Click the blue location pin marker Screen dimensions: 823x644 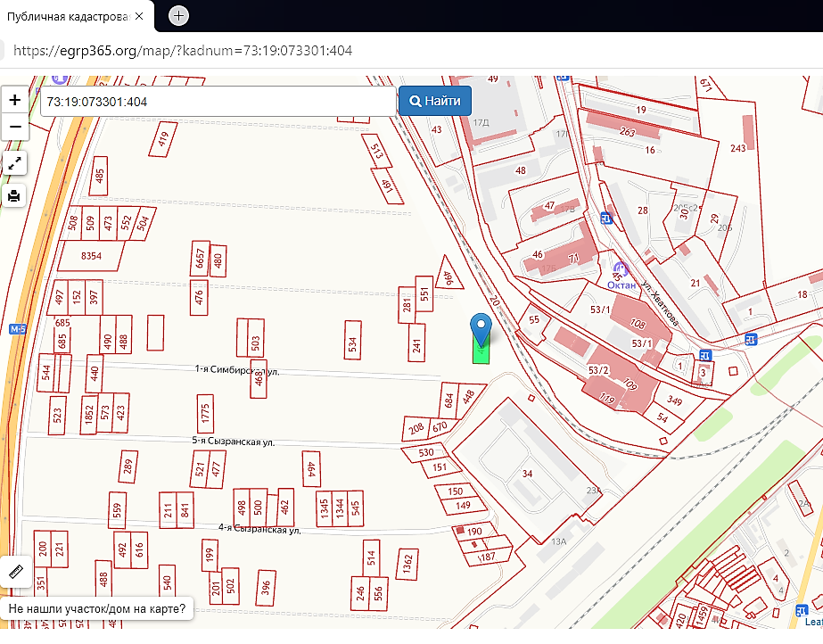click(x=481, y=328)
